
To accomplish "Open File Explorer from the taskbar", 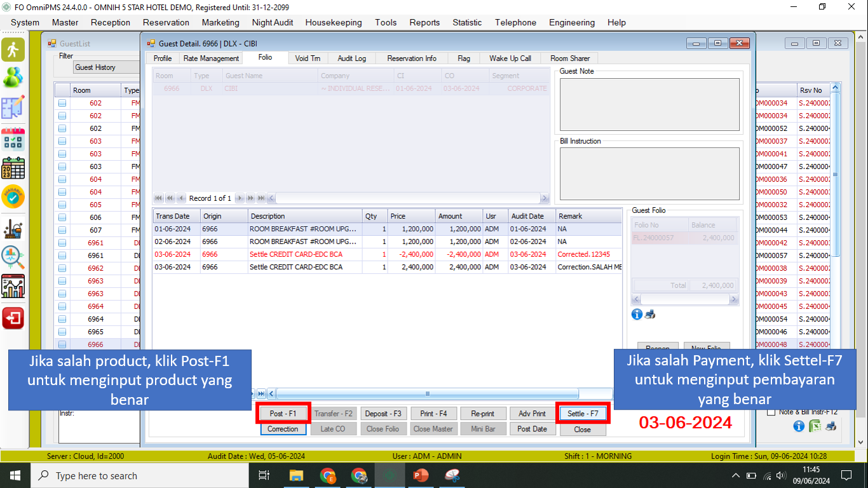I will coord(296,475).
